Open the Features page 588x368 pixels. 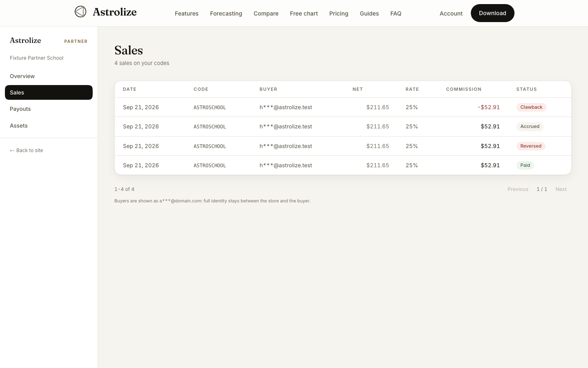(187, 13)
